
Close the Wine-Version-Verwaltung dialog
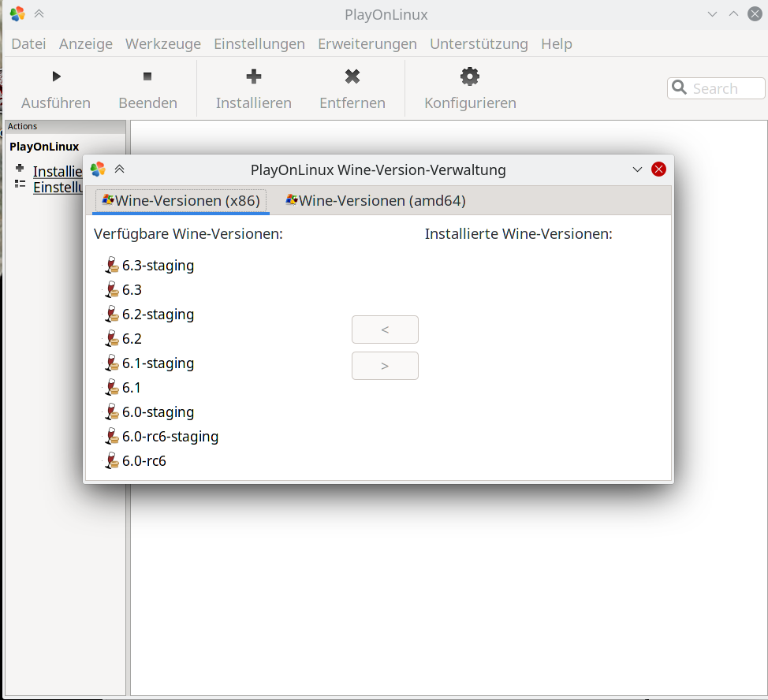tap(658, 169)
